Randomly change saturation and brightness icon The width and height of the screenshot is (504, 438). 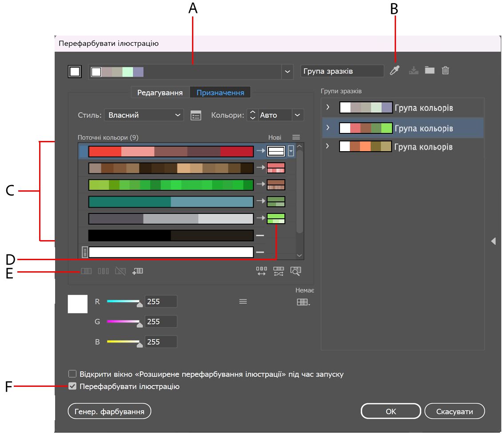pyautogui.click(x=278, y=271)
